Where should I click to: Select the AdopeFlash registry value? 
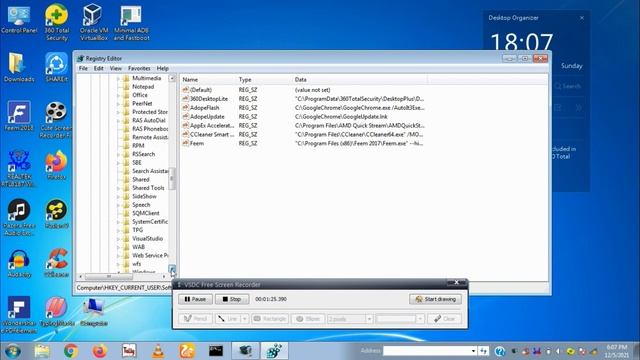204,108
